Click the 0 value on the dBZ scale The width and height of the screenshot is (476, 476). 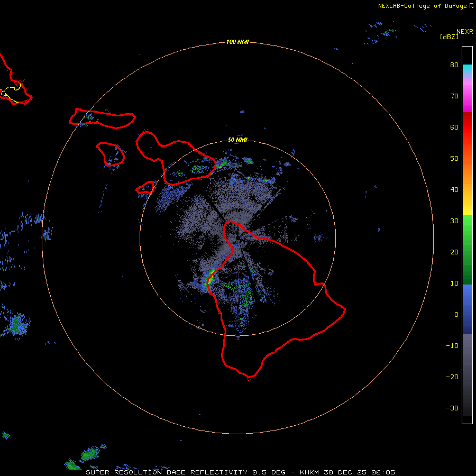(x=456, y=315)
